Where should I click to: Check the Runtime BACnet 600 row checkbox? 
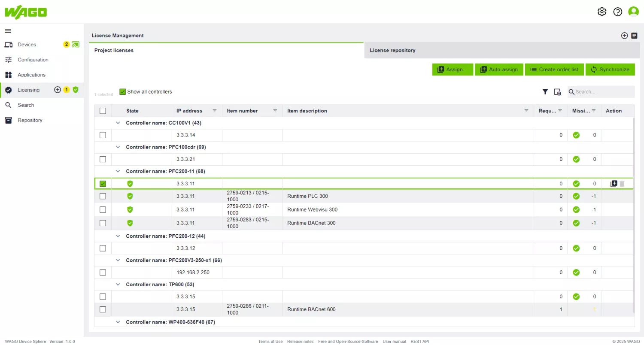coord(103,309)
